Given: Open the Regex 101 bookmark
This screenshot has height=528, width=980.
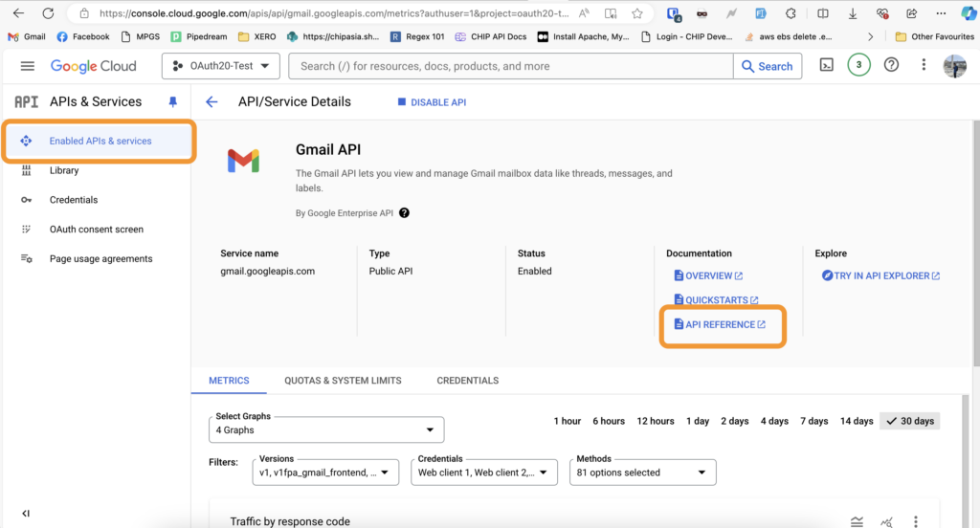Looking at the screenshot, I should (417, 37).
